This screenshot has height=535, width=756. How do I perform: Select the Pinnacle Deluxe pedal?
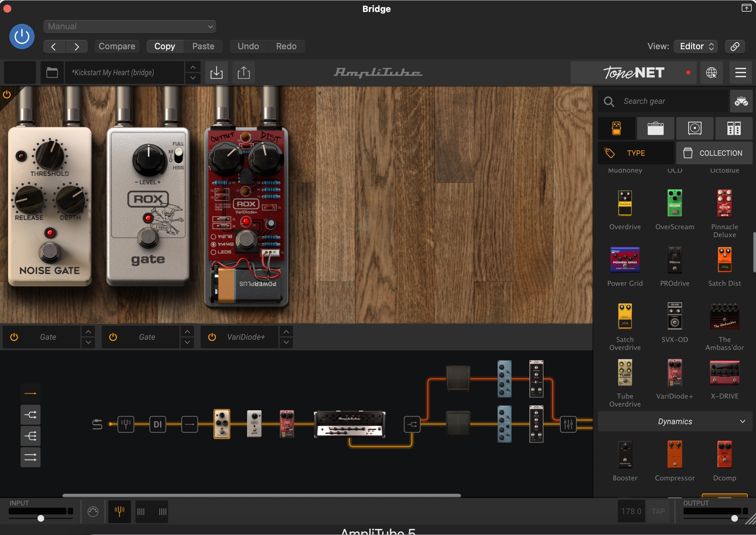click(725, 203)
